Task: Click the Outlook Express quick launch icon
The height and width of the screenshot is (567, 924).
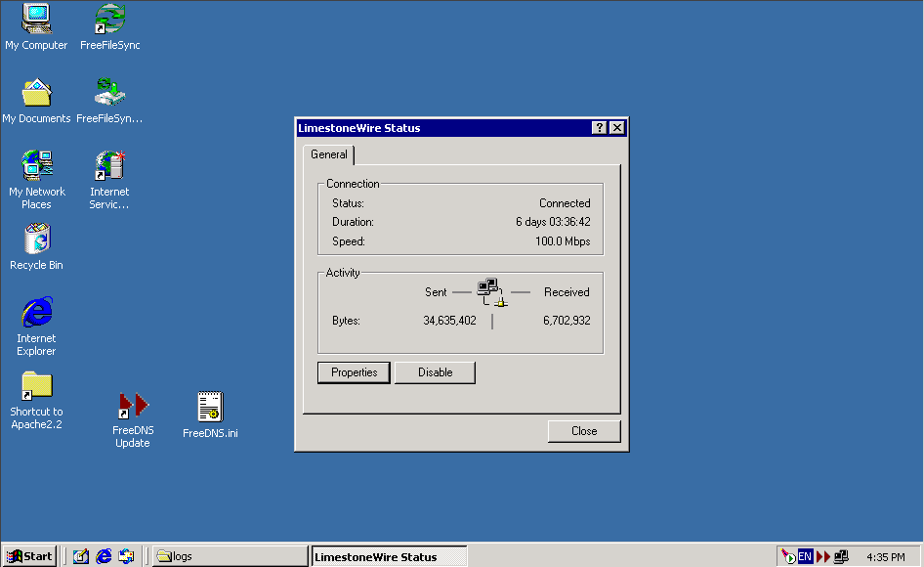Action: pyautogui.click(x=126, y=556)
